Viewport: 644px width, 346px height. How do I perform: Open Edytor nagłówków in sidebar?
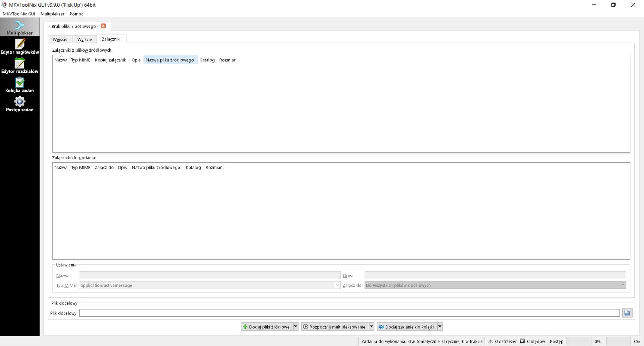(19, 46)
